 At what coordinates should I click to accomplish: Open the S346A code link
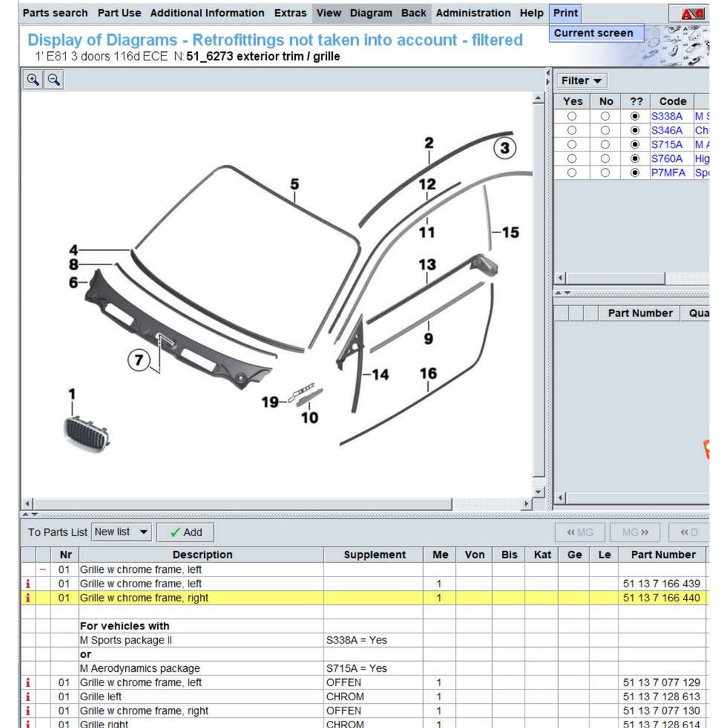(x=667, y=131)
